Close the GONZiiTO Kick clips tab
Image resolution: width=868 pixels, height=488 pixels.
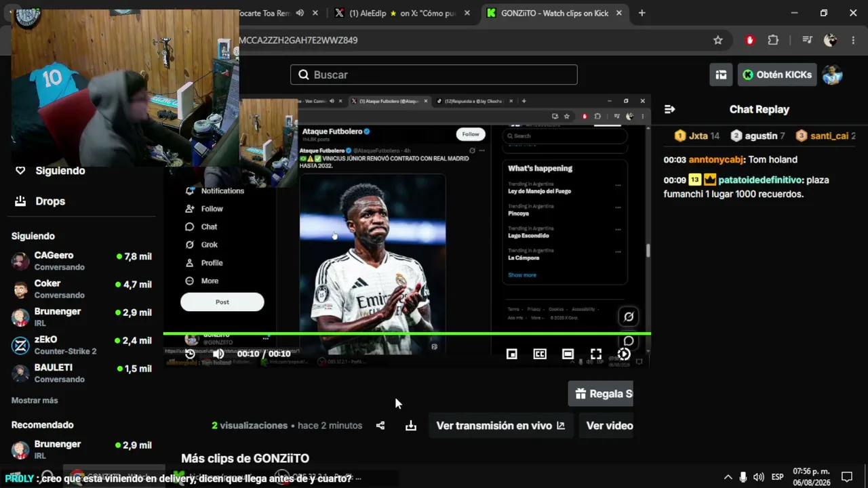click(618, 13)
